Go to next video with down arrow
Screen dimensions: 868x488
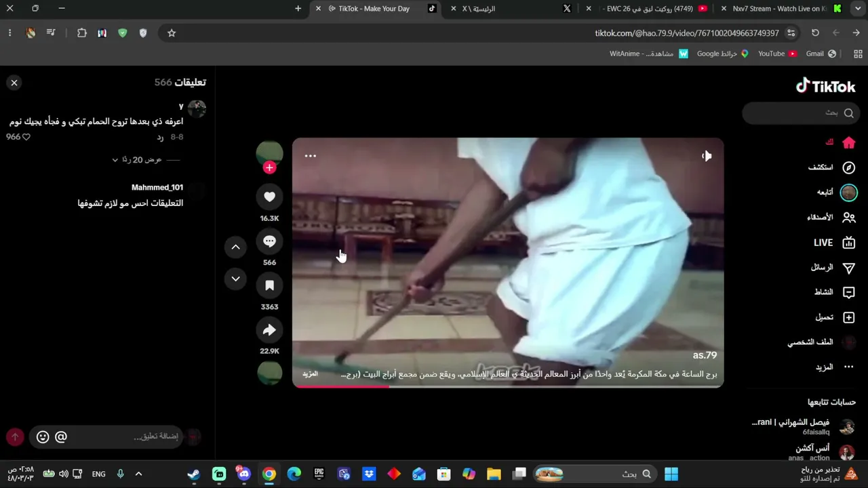point(235,279)
